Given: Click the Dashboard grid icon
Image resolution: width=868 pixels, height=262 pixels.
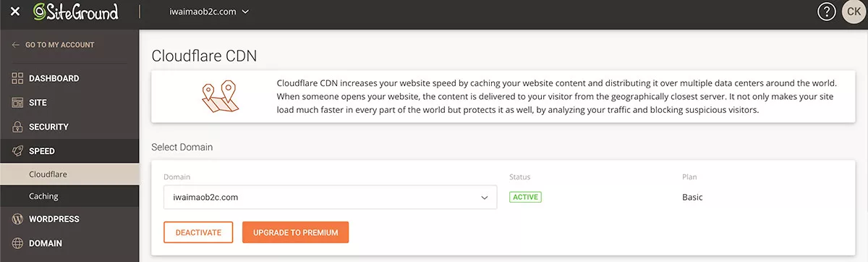Looking at the screenshot, I should [x=17, y=78].
